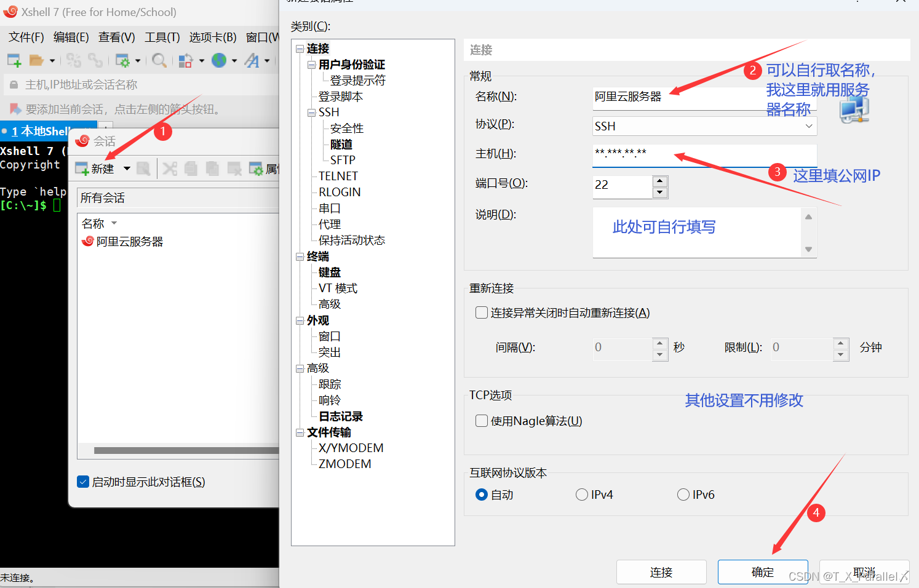Decrease the 端口号 value with down arrow

click(x=660, y=193)
